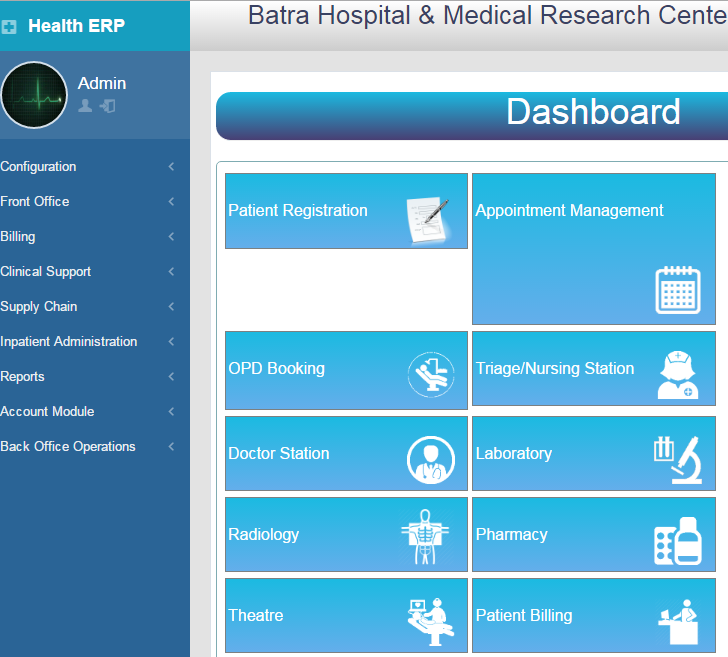Expand the Clinical Support chevron
The image size is (728, 657).
[x=171, y=272]
